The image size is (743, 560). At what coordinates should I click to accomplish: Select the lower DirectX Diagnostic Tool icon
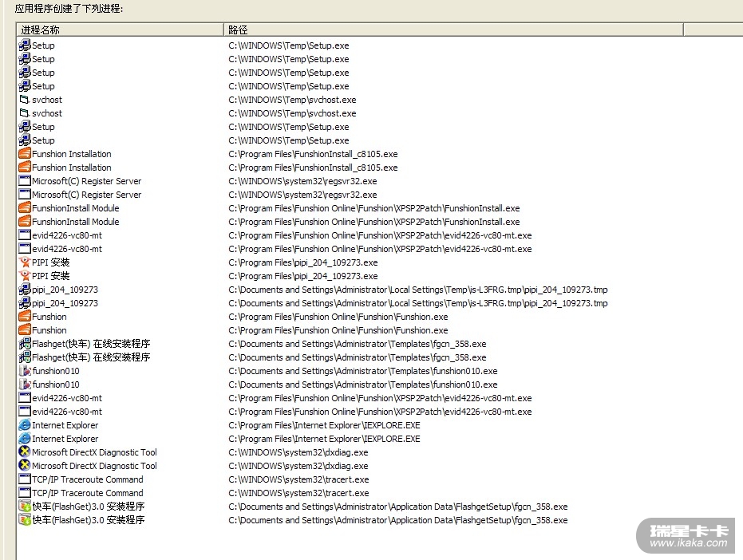pyautogui.click(x=25, y=466)
